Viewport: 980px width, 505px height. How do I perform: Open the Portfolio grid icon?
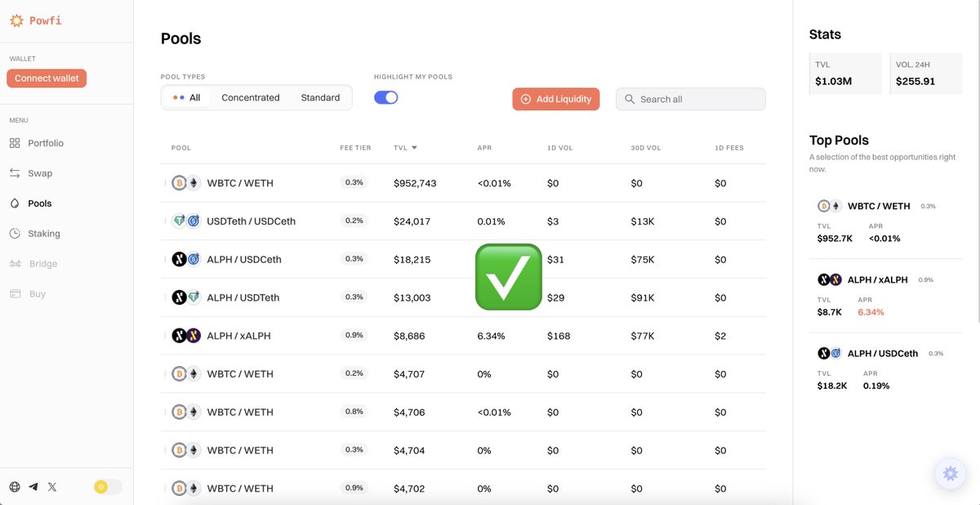15,143
